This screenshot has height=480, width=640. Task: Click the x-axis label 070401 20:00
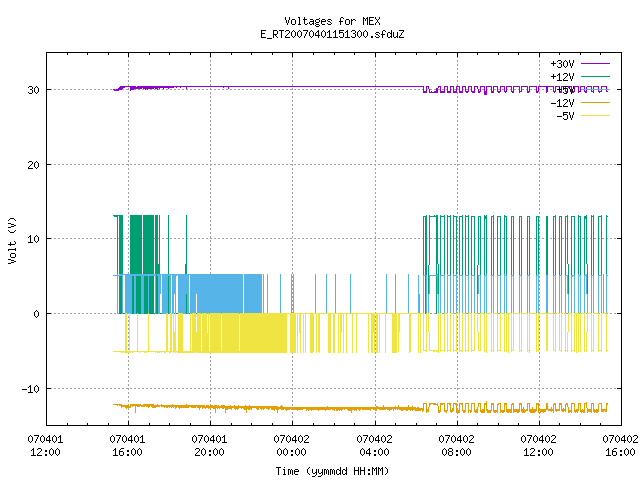209,446
